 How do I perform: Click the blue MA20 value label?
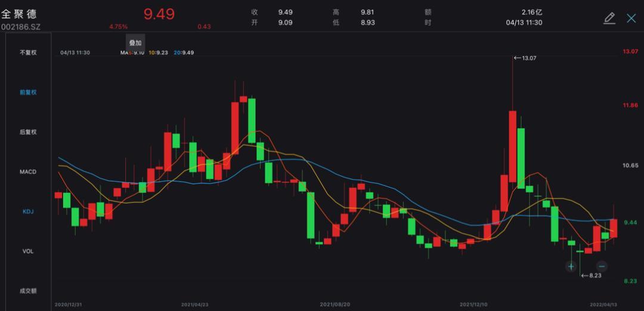coord(184,53)
